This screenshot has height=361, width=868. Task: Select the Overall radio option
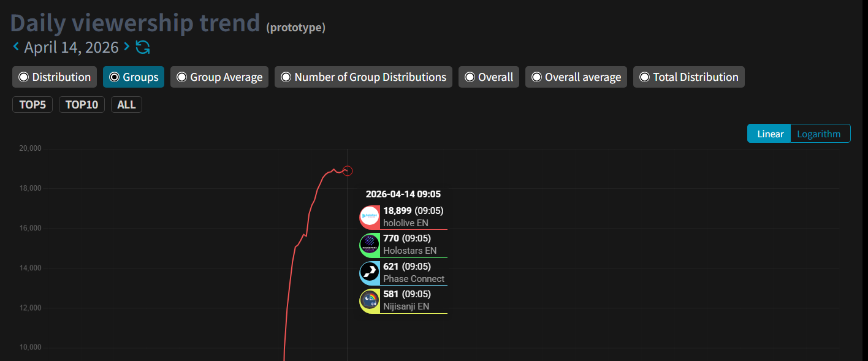pos(489,77)
